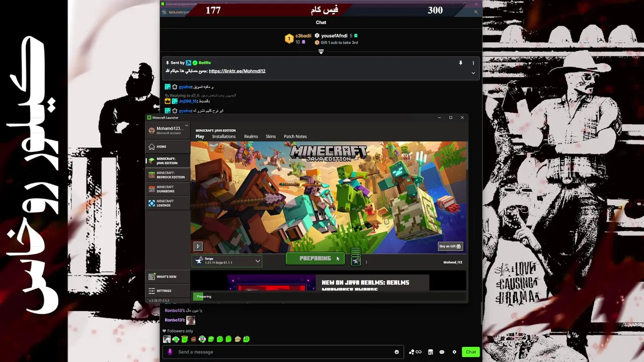Click Ronbo131 username beside emote image
Viewport: 644px width, 362px height.
tap(174, 320)
